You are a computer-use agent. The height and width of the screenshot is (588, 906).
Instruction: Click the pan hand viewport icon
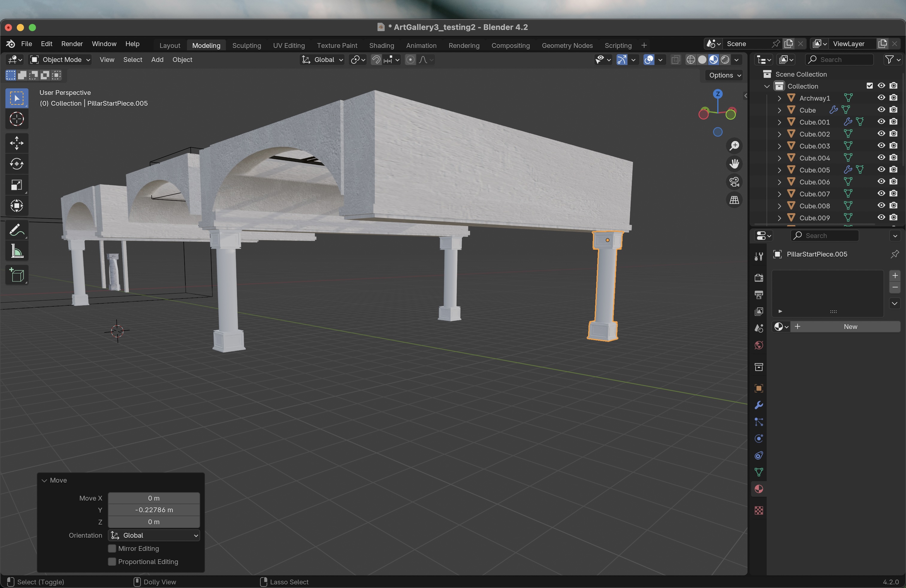point(734,164)
